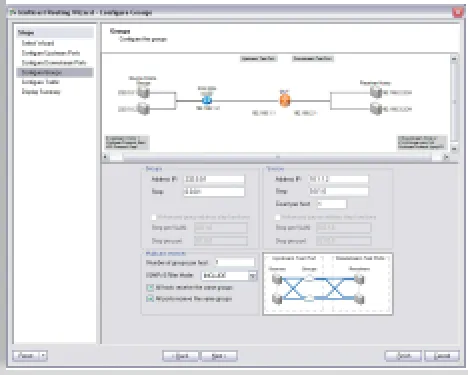
Task: Tick the disabled checkbox in the Groups panel
Action: [x=154, y=217]
